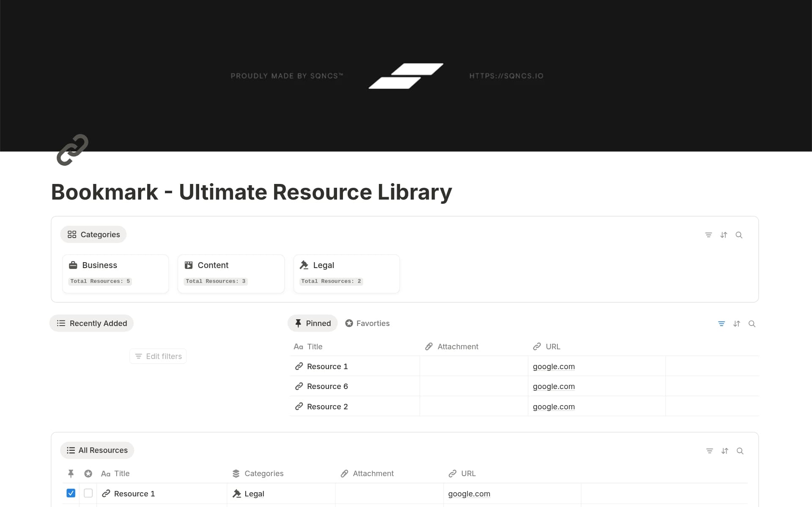Click the Edit filters button
The height and width of the screenshot is (507, 812).
coord(158,356)
